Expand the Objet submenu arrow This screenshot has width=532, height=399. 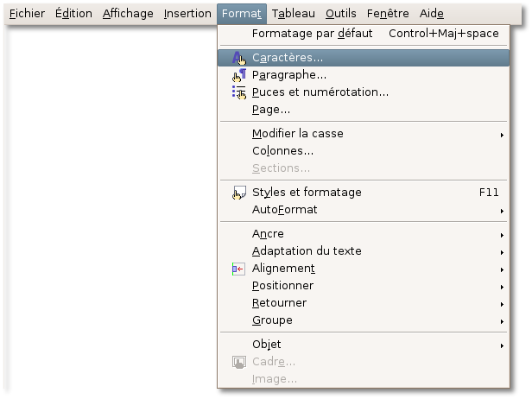pyautogui.click(x=502, y=345)
